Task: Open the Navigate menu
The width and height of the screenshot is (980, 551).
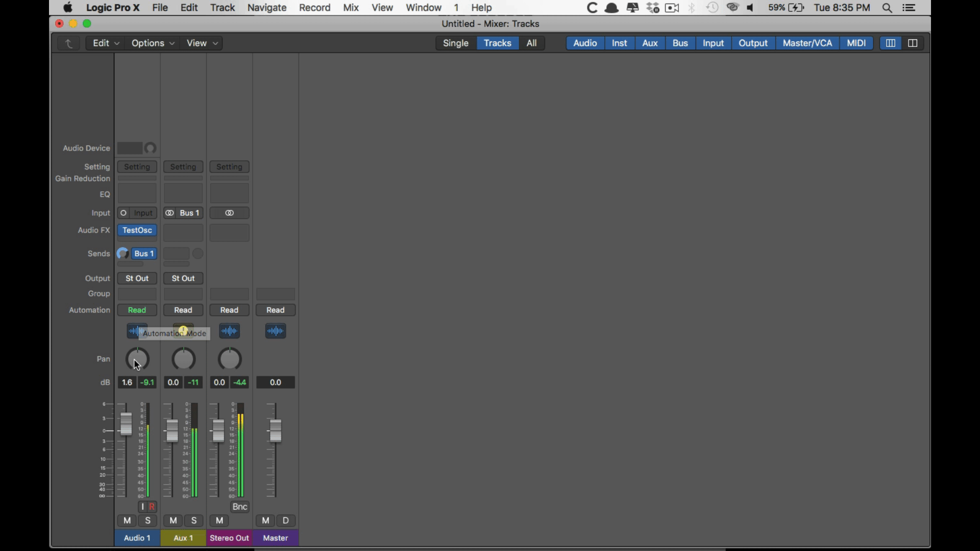Action: click(x=267, y=8)
